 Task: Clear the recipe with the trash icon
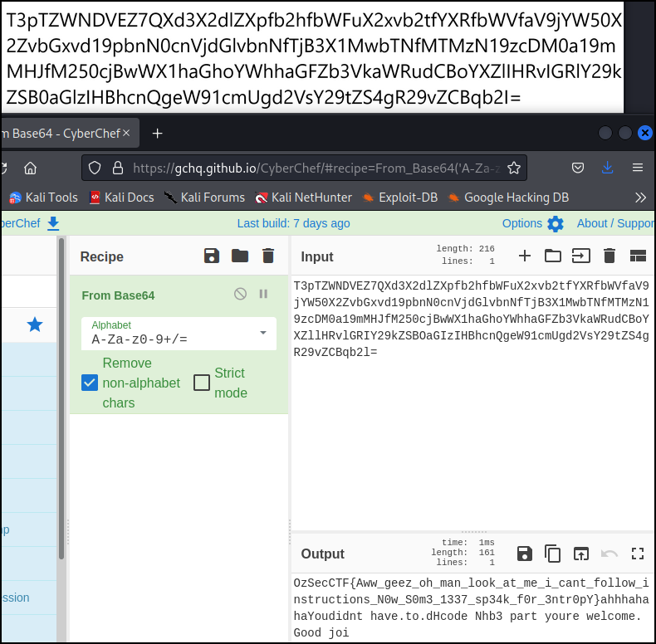[267, 256]
